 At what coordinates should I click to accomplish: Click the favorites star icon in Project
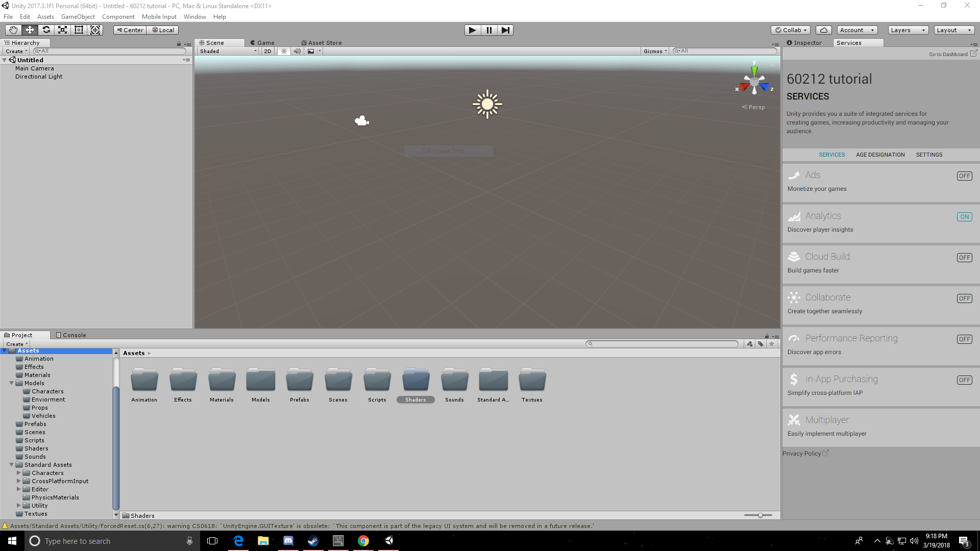pos(772,344)
